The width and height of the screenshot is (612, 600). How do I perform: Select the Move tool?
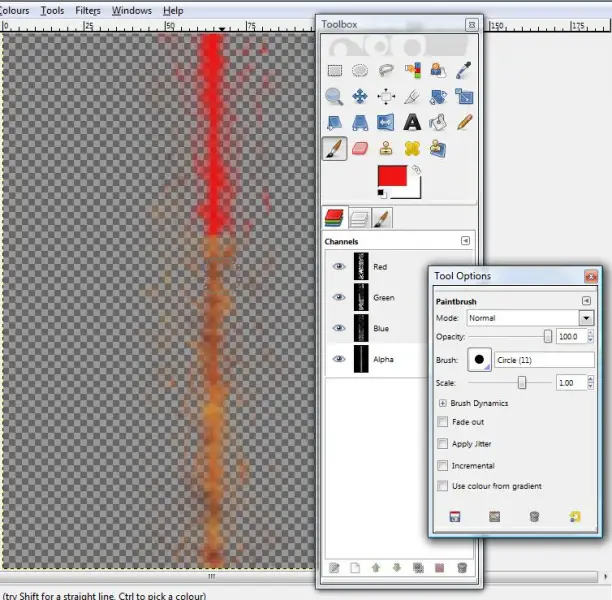[360, 96]
